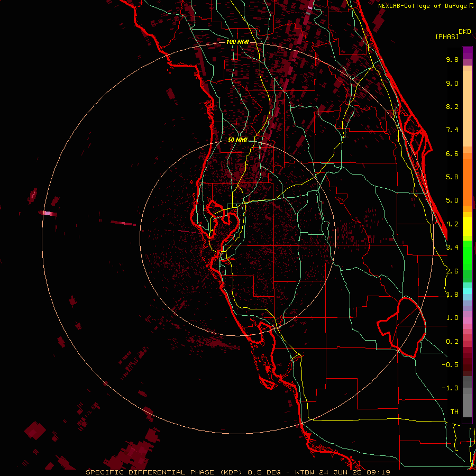Click the -0.5 value on the color scale
Image resolution: width=476 pixels, height=476 pixels.
coord(450,364)
